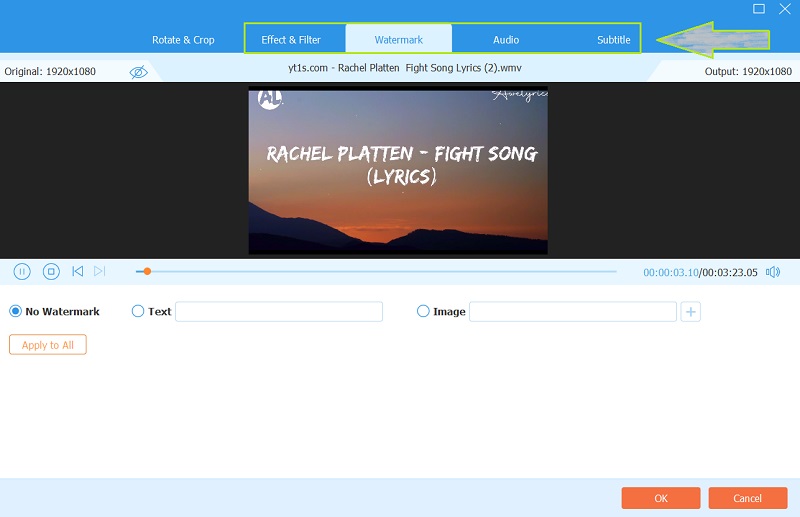Click the playback progress slider handle

point(147,272)
